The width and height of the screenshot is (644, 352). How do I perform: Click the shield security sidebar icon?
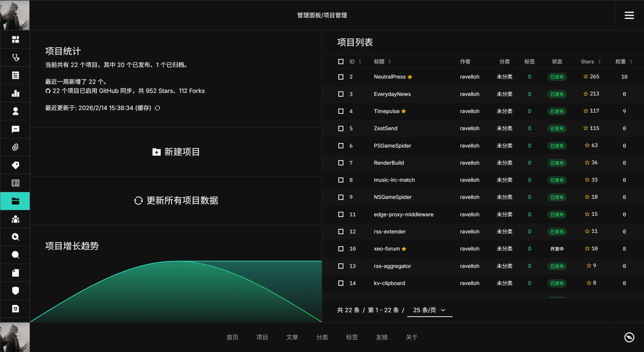point(15,291)
